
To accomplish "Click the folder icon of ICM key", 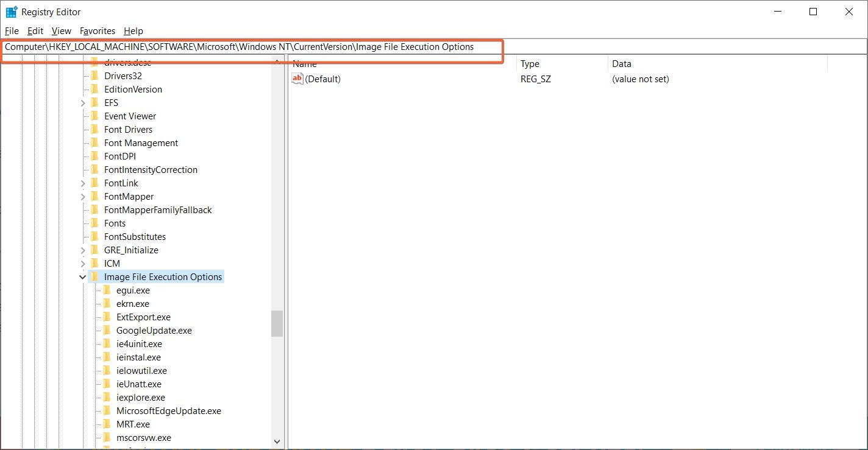I will tap(94, 264).
